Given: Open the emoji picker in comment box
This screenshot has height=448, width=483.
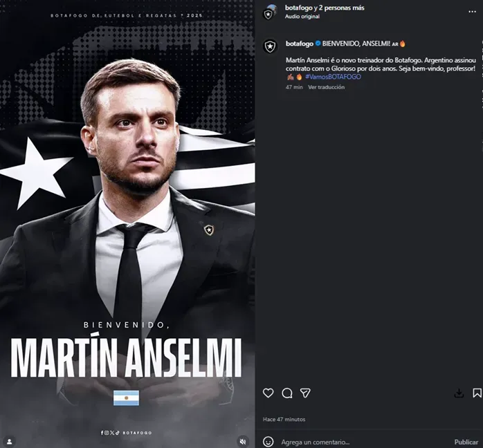Looking at the screenshot, I should pos(268,442).
